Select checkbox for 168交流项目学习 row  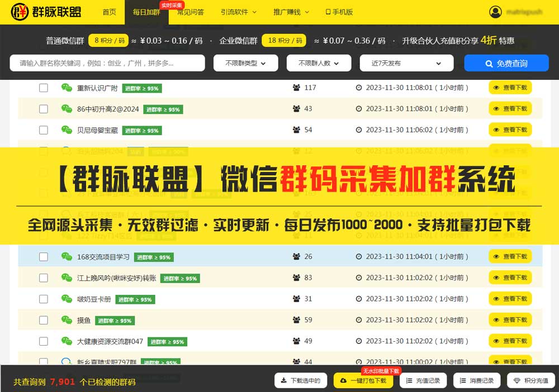pos(44,257)
